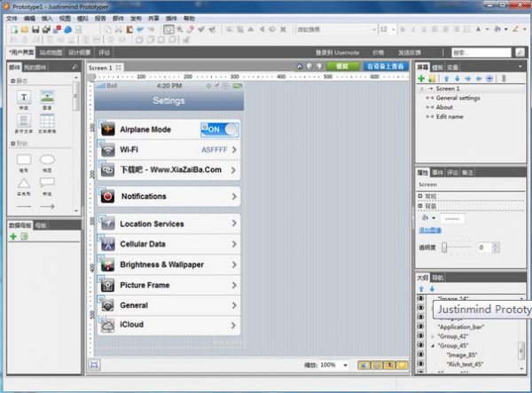Click the Open folder toolbar icon
The image size is (532, 393).
pyautogui.click(x=25, y=29)
